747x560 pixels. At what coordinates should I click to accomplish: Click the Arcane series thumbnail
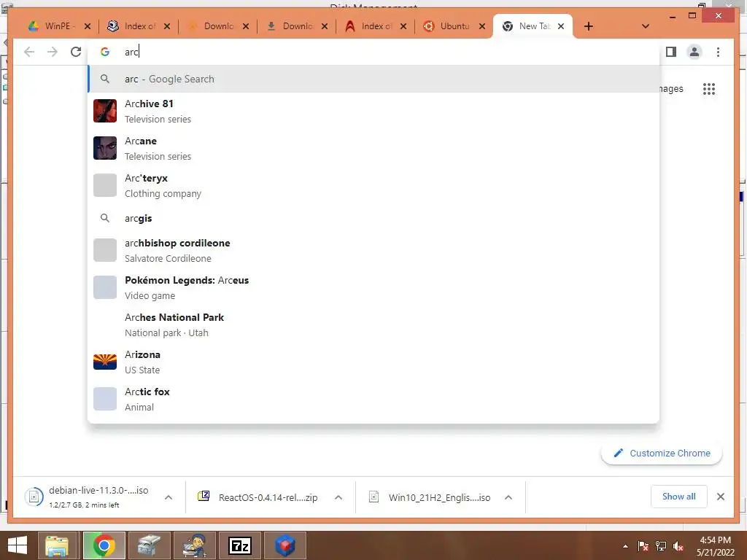tap(105, 148)
